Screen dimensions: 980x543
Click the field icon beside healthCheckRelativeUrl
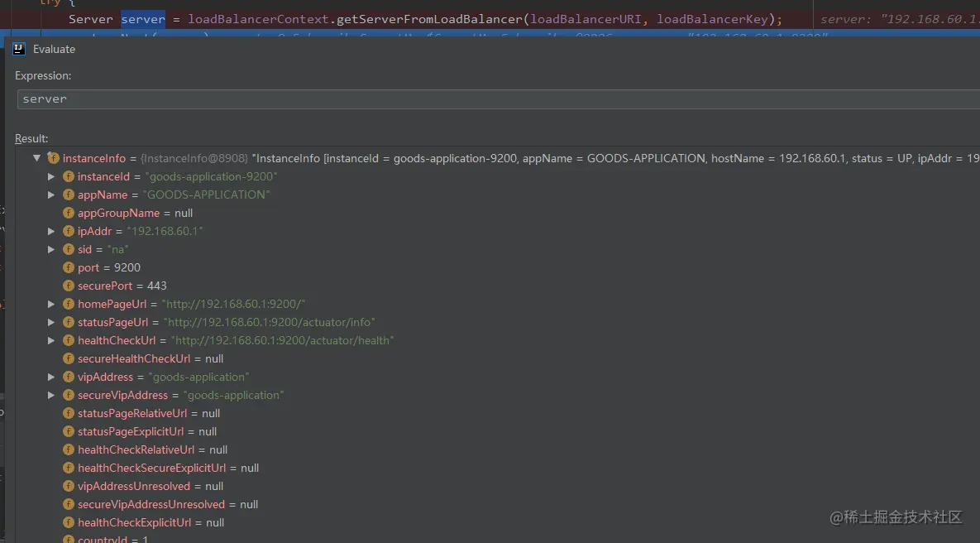pos(69,449)
